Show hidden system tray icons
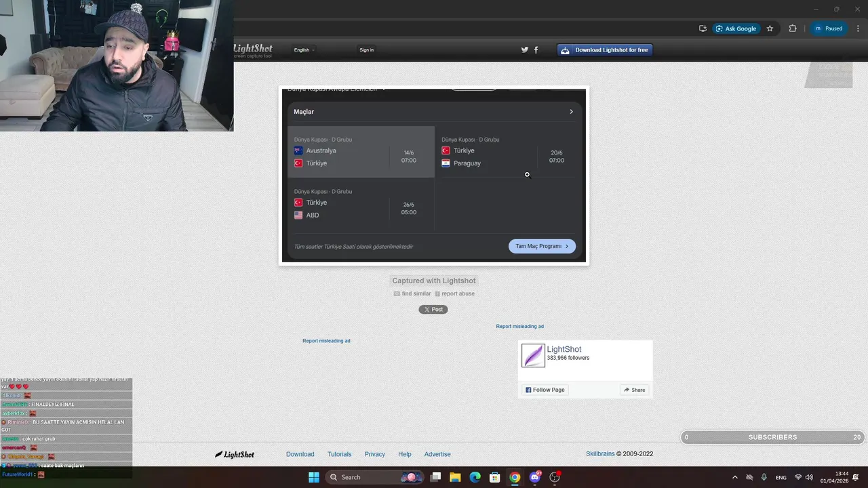The width and height of the screenshot is (868, 488). point(735,477)
